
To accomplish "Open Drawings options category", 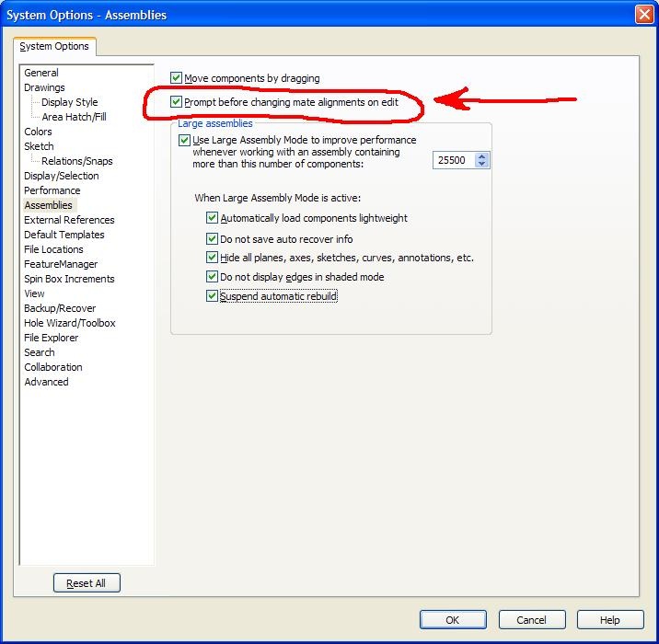I will pos(44,87).
